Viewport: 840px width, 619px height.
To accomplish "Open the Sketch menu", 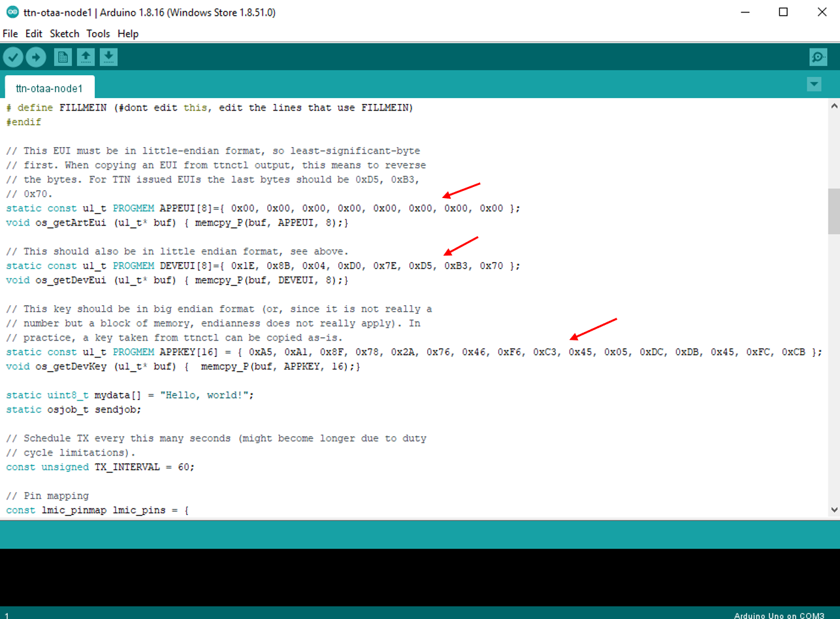I will coord(64,33).
